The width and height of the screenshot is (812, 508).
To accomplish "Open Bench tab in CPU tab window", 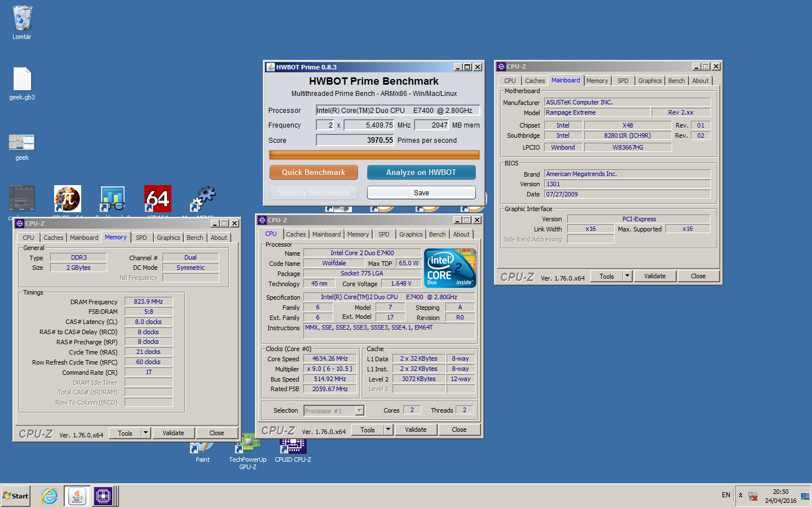I will click(x=437, y=234).
